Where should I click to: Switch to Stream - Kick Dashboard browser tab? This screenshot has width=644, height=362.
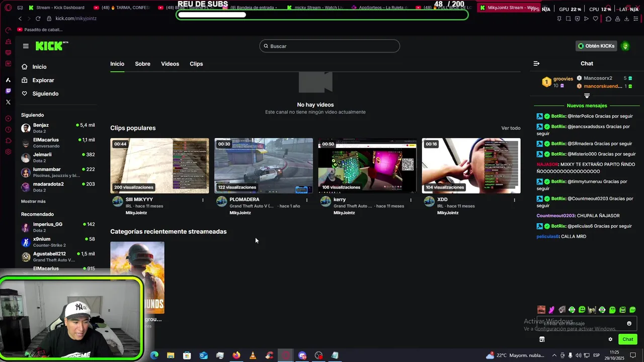(56, 8)
